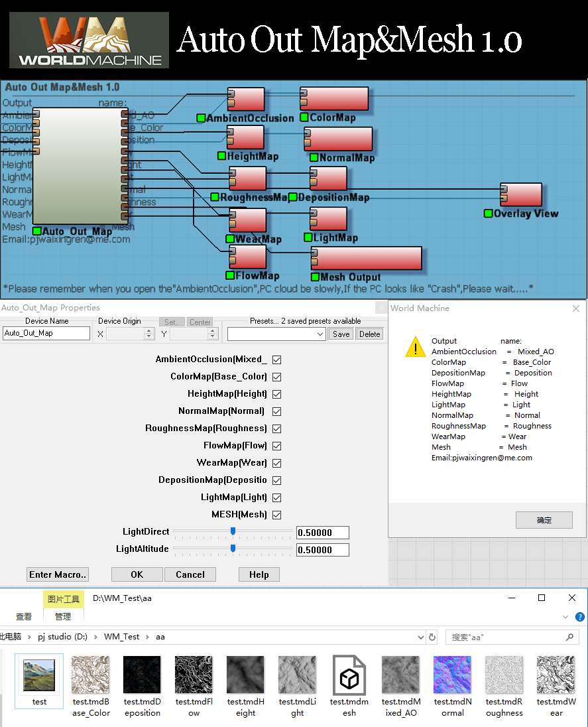This screenshot has height=727, width=588.
Task: Click the Explorer help question mark icon
Action: point(579,617)
